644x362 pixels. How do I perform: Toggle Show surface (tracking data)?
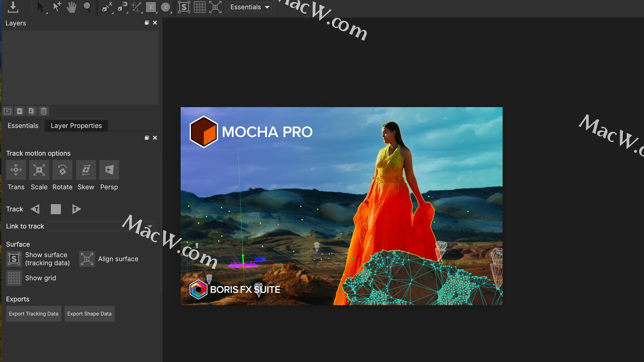click(x=14, y=259)
